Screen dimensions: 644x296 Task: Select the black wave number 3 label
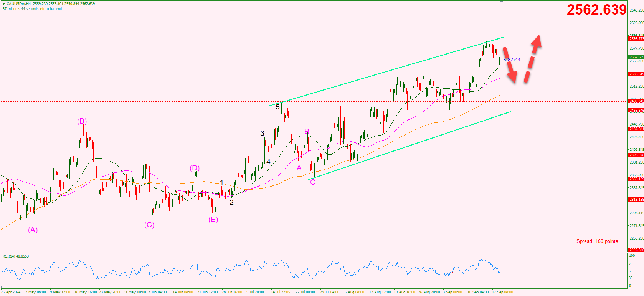coord(262,133)
